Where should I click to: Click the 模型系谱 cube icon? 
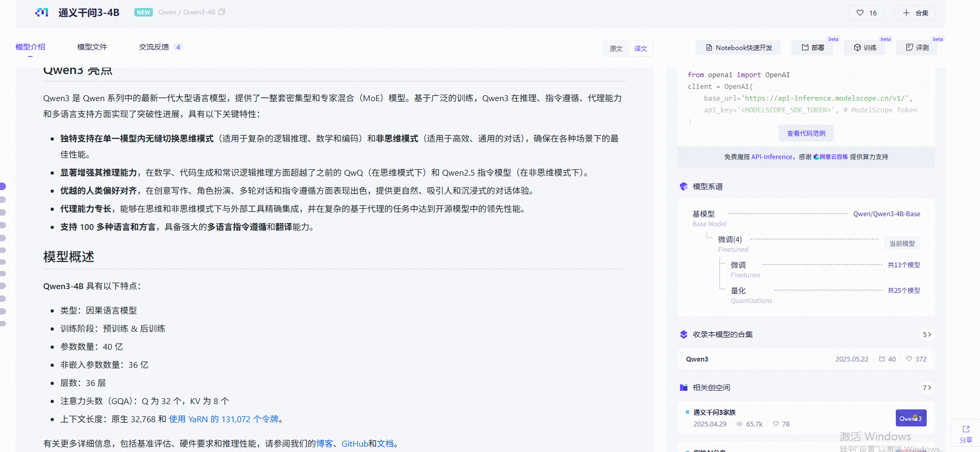[684, 186]
